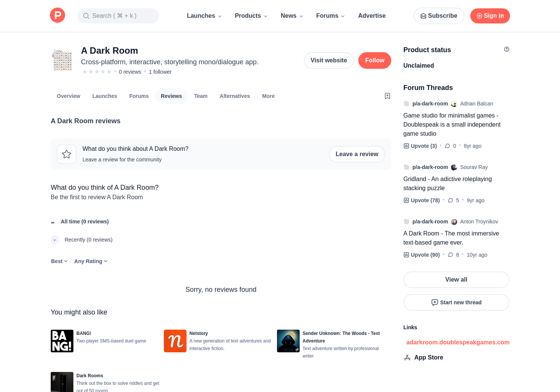Image resolution: width=560 pixels, height=392 pixels.
Task: Click the BANG! title link
Action: click(84, 333)
